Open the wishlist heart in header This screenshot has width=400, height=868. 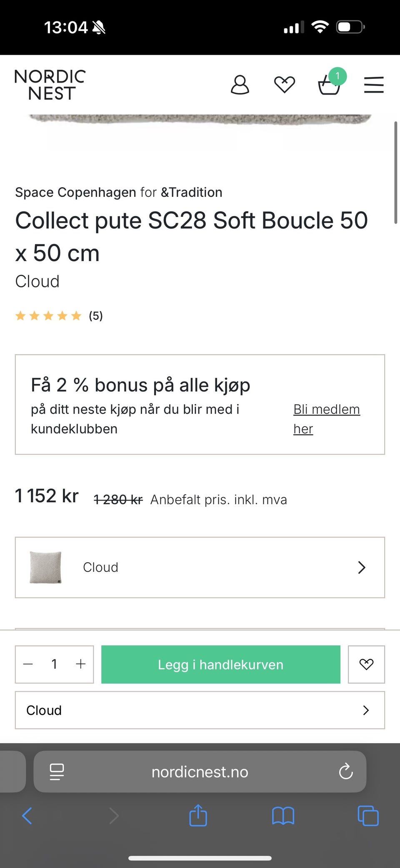285,85
